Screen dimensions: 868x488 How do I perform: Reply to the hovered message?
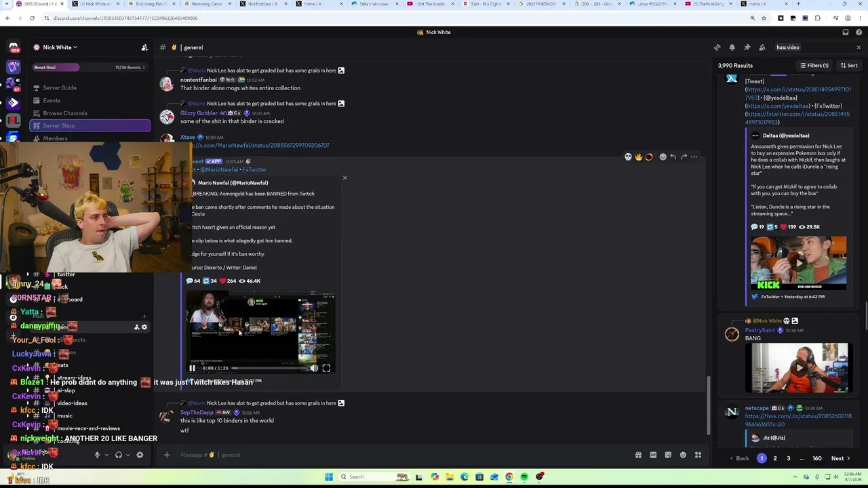[x=673, y=157]
